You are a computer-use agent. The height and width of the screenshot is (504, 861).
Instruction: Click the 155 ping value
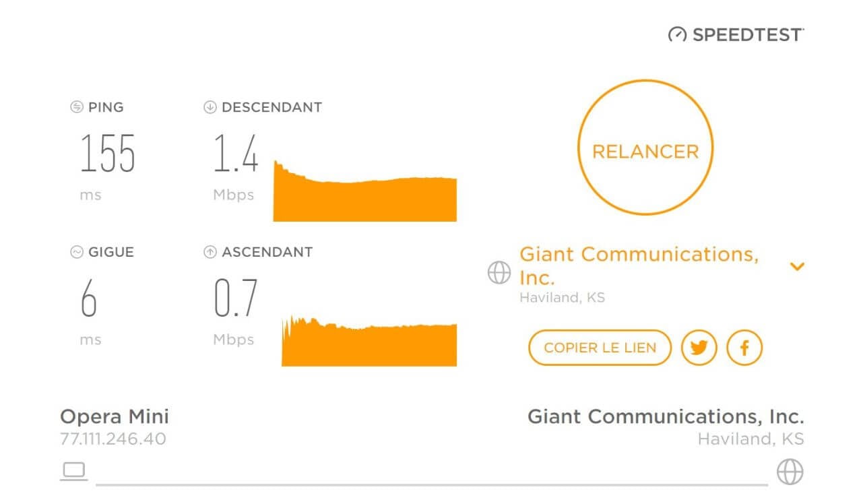tap(108, 154)
